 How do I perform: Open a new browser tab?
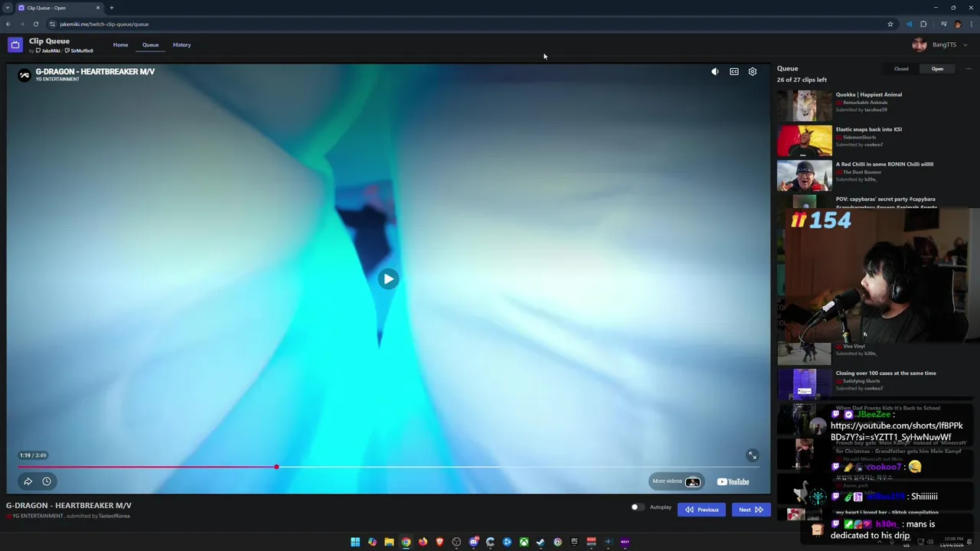click(x=111, y=8)
